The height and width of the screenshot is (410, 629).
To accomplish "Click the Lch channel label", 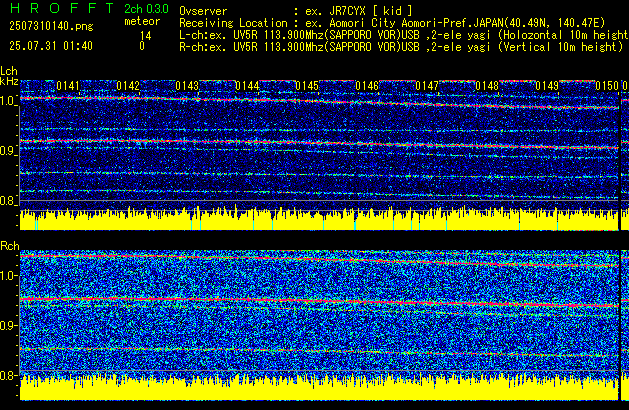I will [x=9, y=71].
